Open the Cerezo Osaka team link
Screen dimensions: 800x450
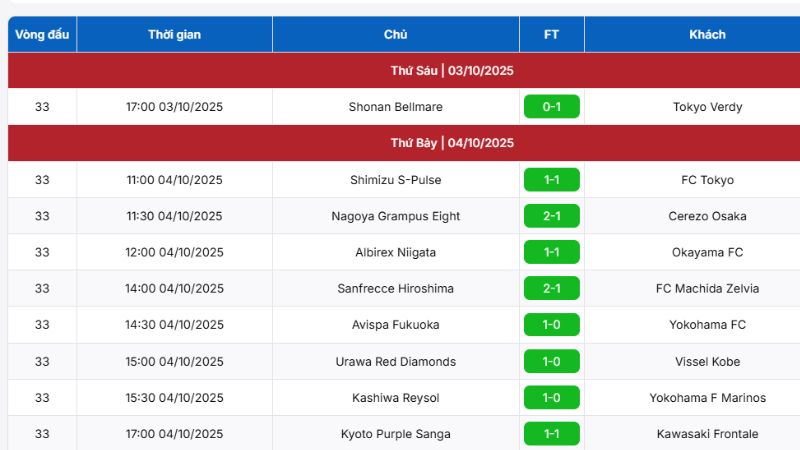click(x=707, y=216)
